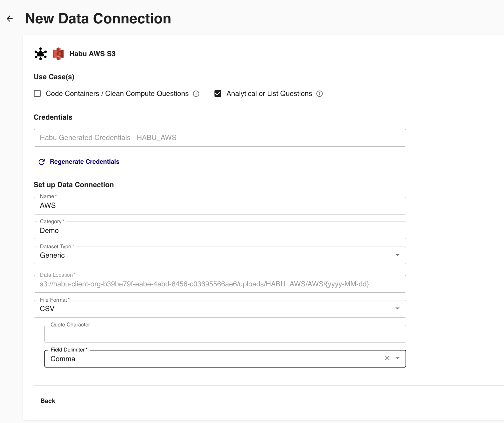The height and width of the screenshot is (423, 504).
Task: Click the Credentials section heading
Action: 53,117
